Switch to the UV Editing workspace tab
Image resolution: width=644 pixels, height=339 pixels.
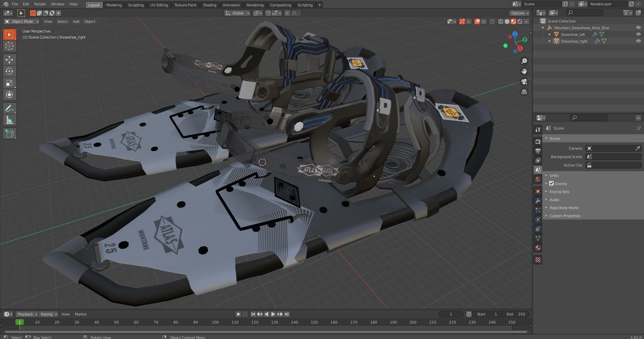click(159, 5)
